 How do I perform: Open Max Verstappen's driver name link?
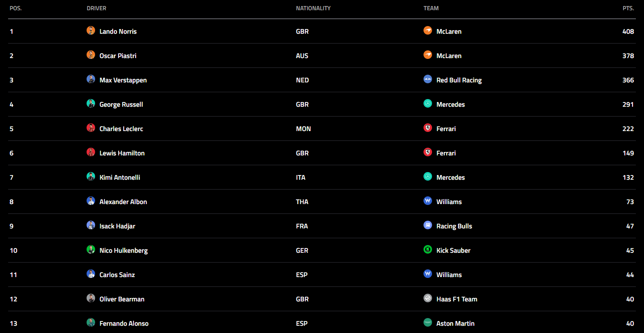click(123, 80)
